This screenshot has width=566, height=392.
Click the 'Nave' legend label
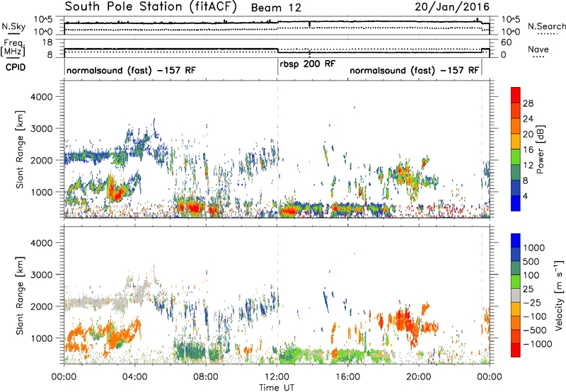(x=538, y=49)
